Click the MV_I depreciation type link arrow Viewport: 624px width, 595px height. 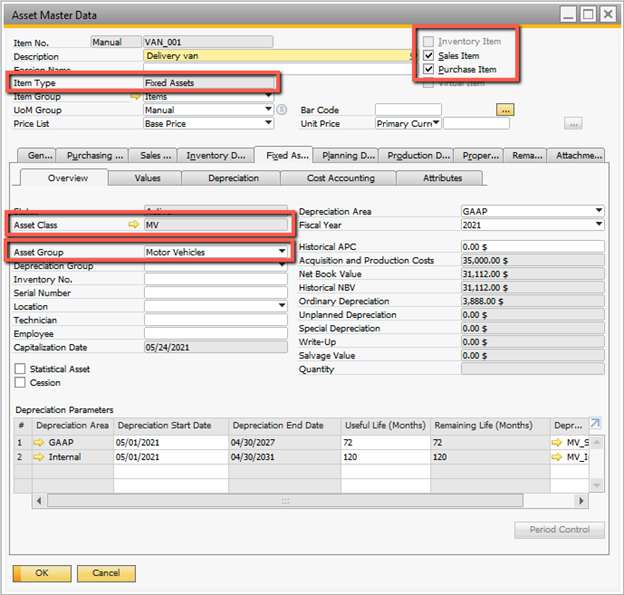click(557, 457)
